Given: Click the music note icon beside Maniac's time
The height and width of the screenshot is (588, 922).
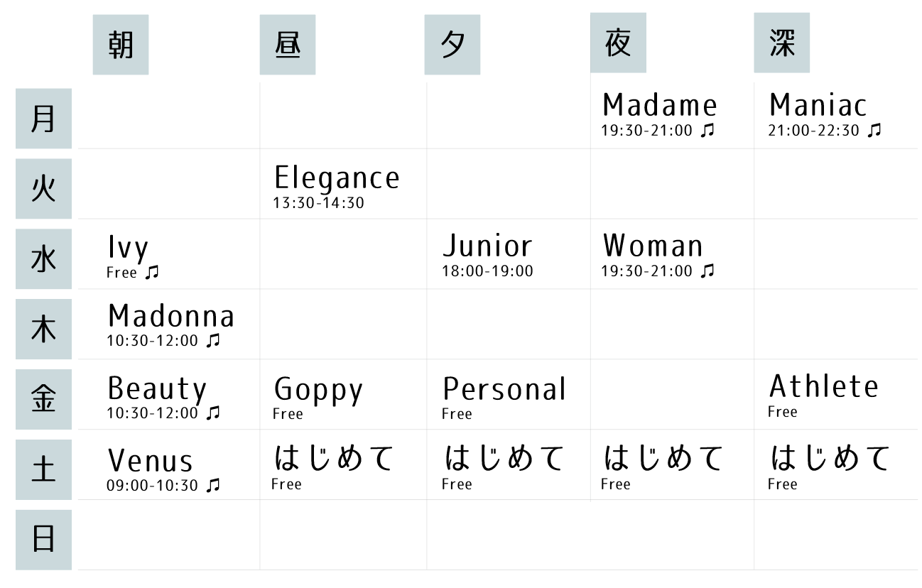Looking at the screenshot, I should [874, 131].
